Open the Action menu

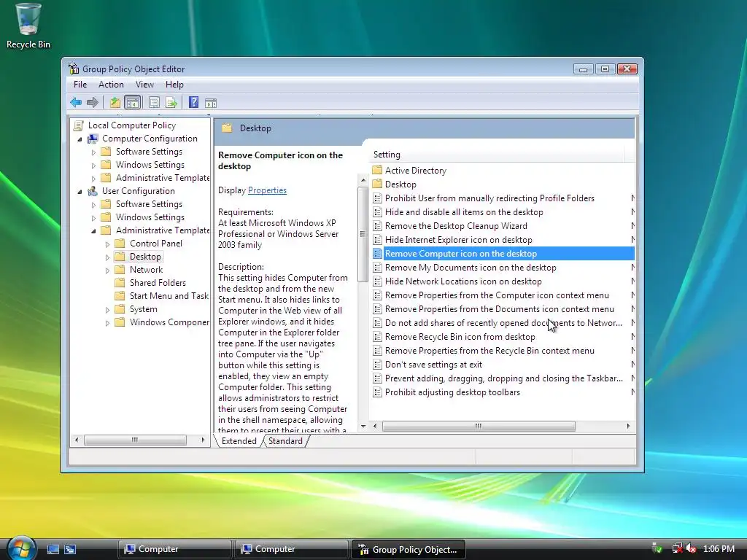pos(111,85)
